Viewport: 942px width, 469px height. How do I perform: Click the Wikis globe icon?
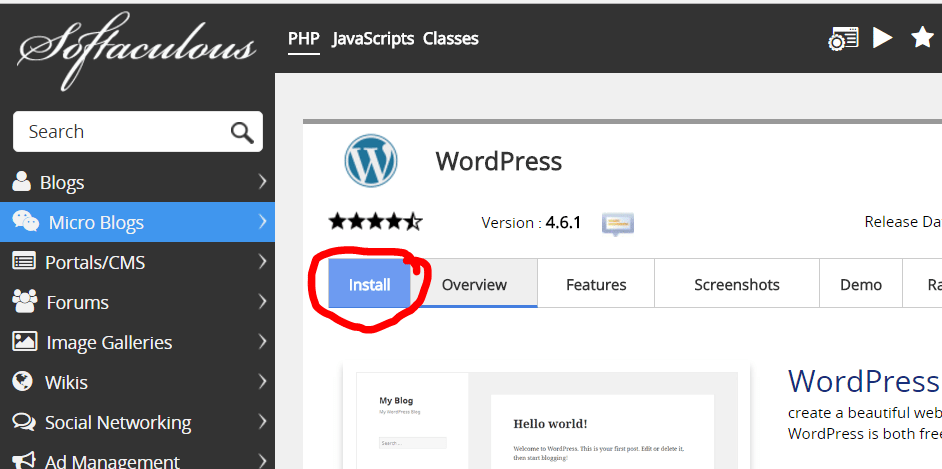(x=22, y=381)
